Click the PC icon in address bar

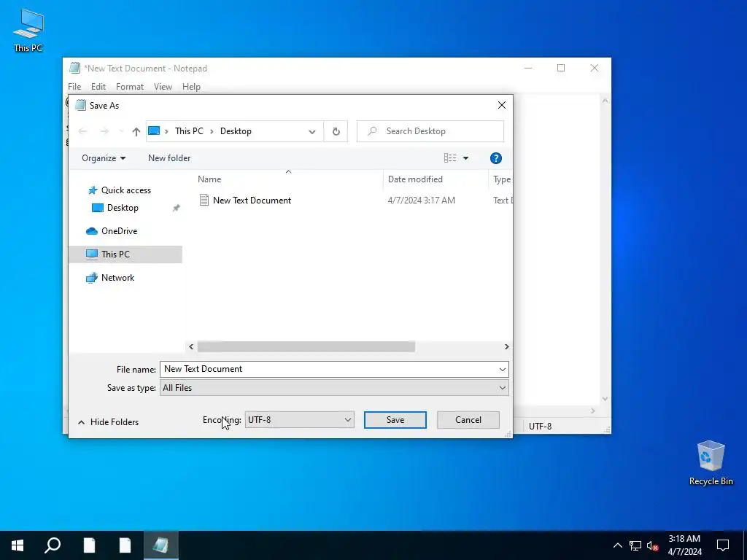pyautogui.click(x=154, y=131)
